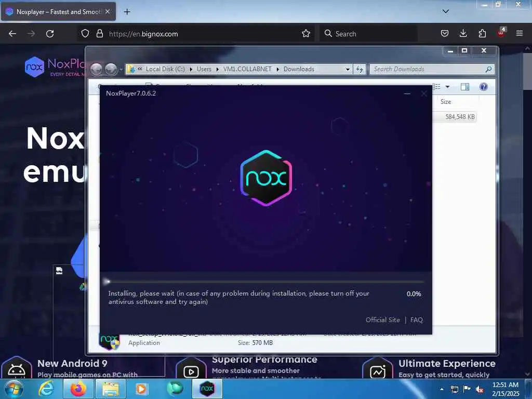Open the network tray icon
Viewport: 532px width, 399px height.
click(x=454, y=389)
